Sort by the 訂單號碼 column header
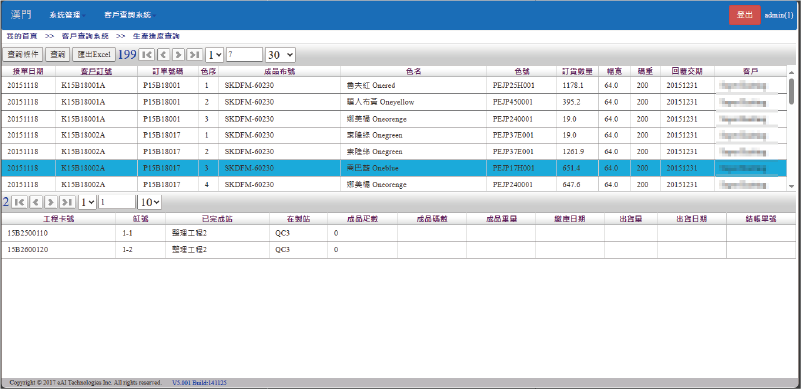This screenshot has width=801, height=389. (x=168, y=72)
